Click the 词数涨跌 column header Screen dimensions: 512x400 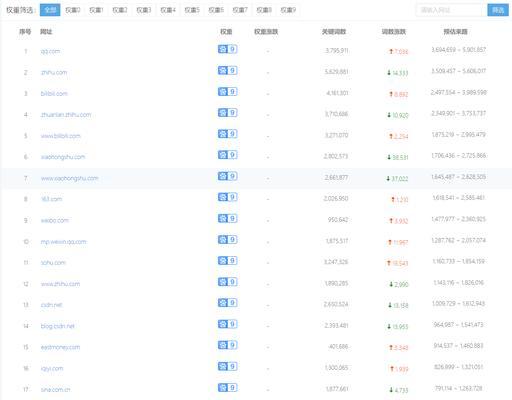(x=394, y=32)
